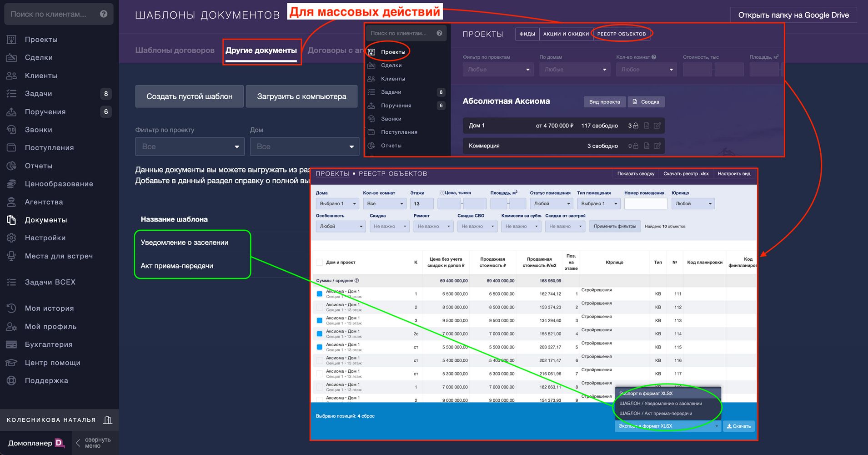Open the Центр помощи graduation-cap icon
The width and height of the screenshot is (868, 455).
tap(11, 363)
